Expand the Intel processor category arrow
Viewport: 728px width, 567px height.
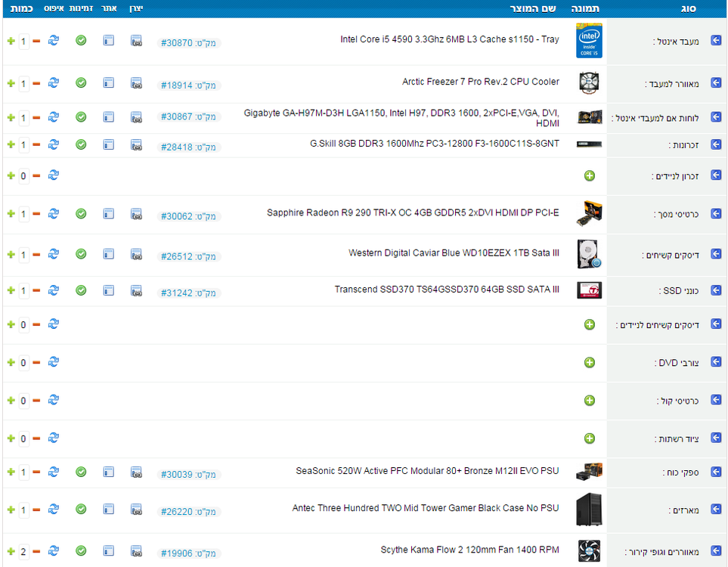pyautogui.click(x=716, y=40)
